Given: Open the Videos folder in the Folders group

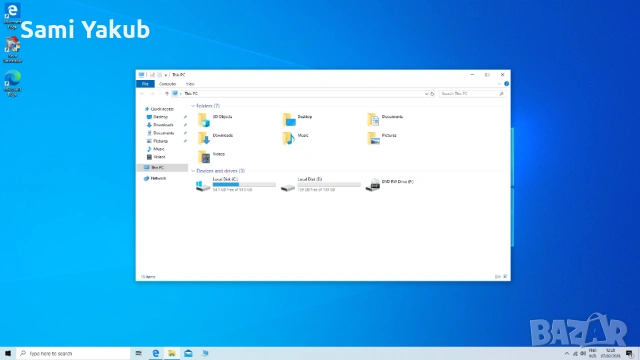Looking at the screenshot, I should click(211, 157).
